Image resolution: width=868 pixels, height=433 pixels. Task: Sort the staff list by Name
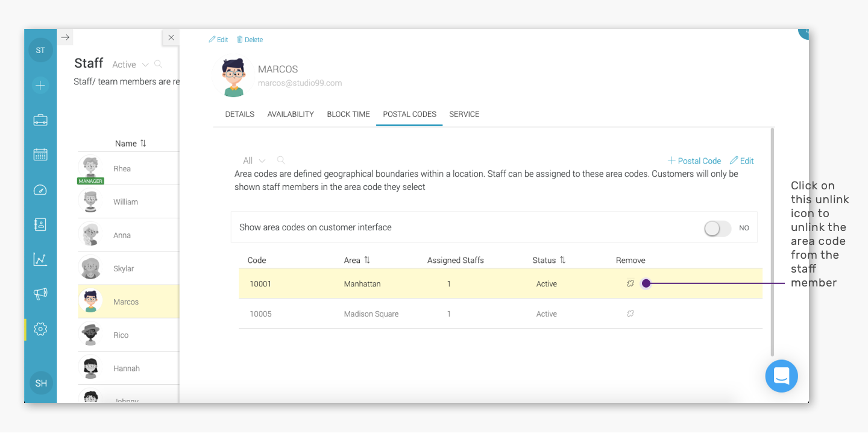(x=131, y=144)
